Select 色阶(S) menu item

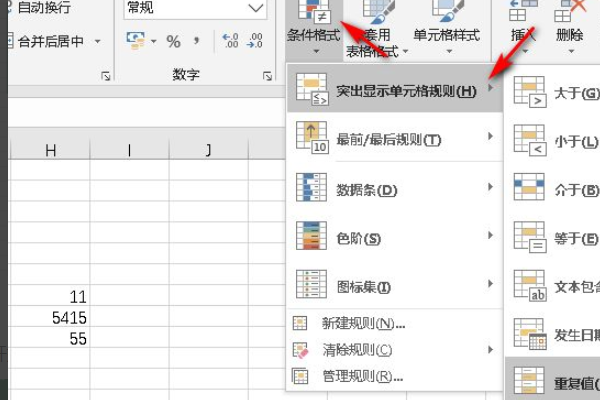click(395, 236)
